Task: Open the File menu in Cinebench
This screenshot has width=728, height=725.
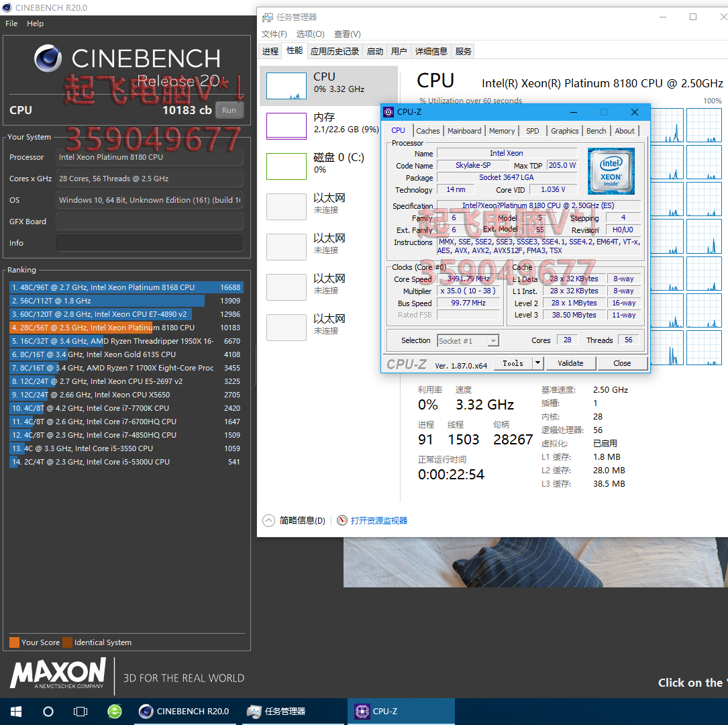Action: (x=11, y=23)
